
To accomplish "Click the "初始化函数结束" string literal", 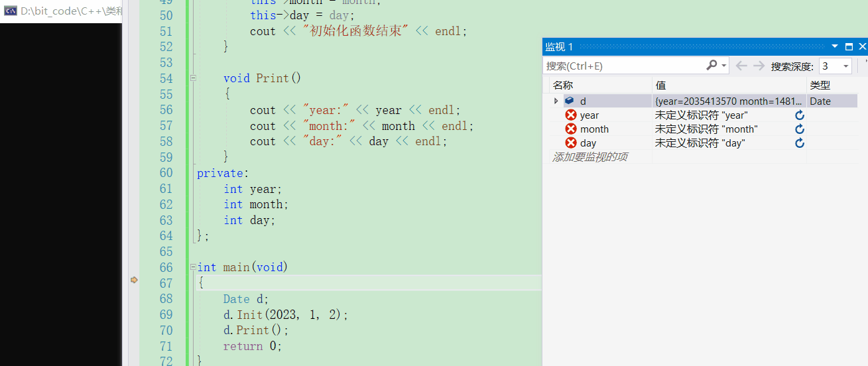I will tap(355, 31).
